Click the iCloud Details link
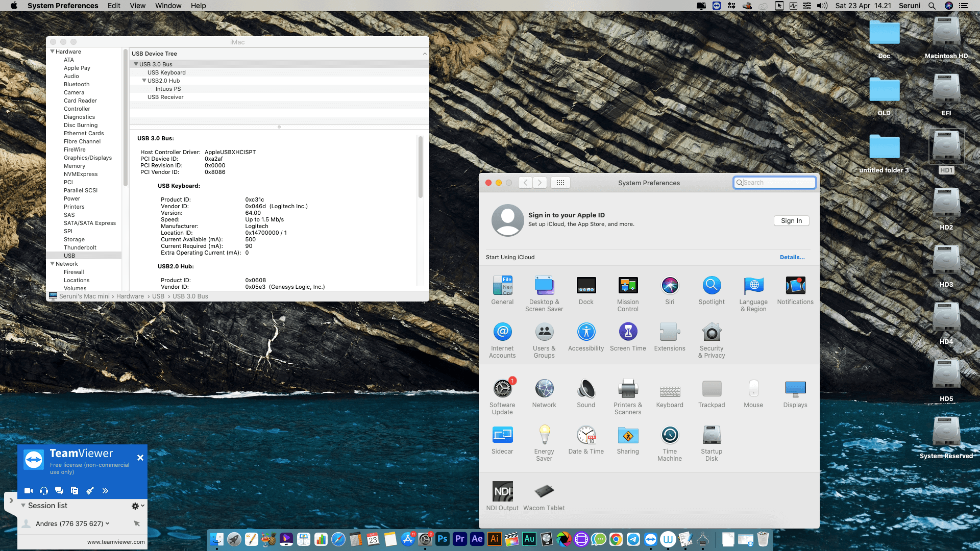 [792, 257]
